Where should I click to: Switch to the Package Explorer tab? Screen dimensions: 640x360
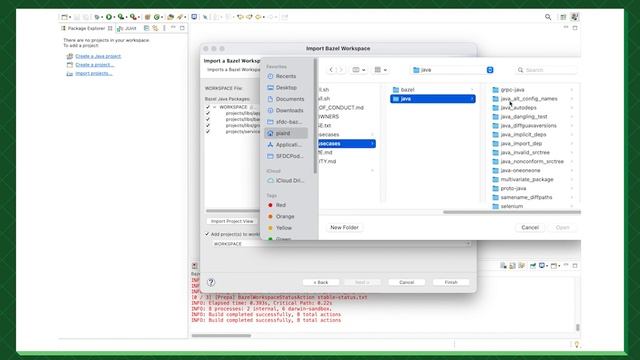click(87, 28)
